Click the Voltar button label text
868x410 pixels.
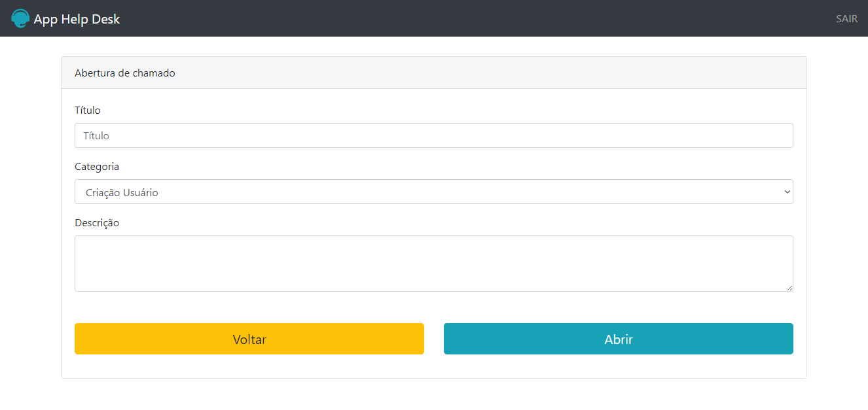[x=249, y=339]
